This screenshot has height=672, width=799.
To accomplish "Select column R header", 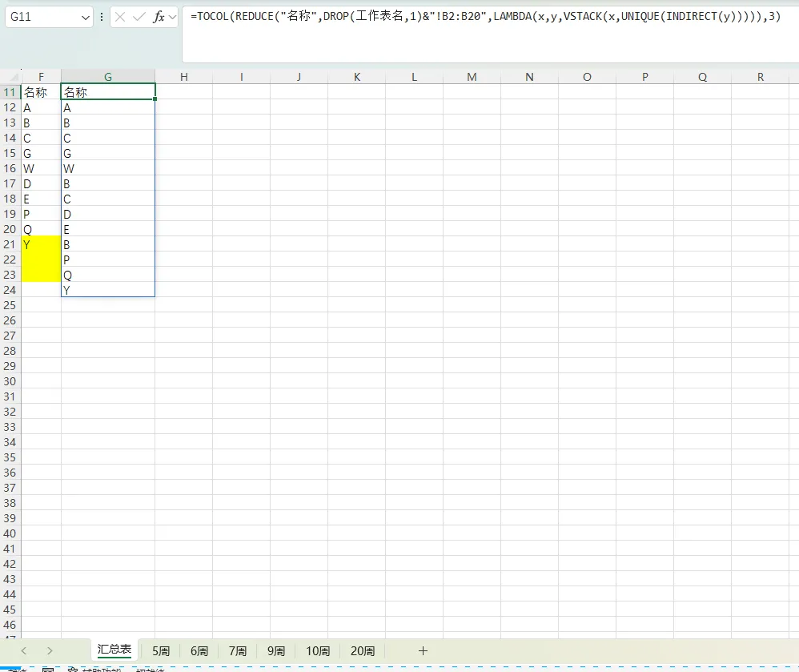I will pyautogui.click(x=761, y=77).
